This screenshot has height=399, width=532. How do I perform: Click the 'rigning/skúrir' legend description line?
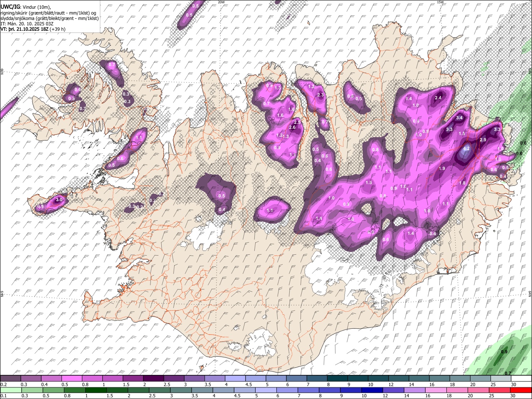[49, 13]
